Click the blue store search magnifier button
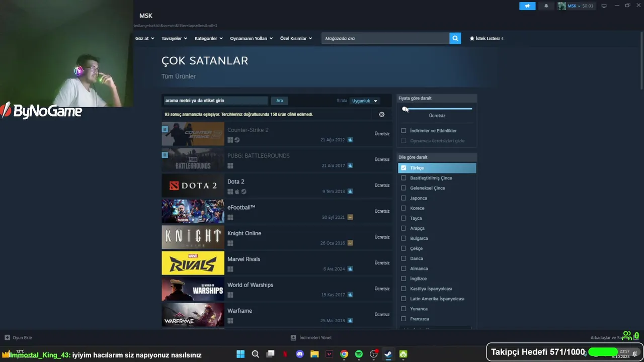This screenshot has height=362, width=644. [x=455, y=38]
